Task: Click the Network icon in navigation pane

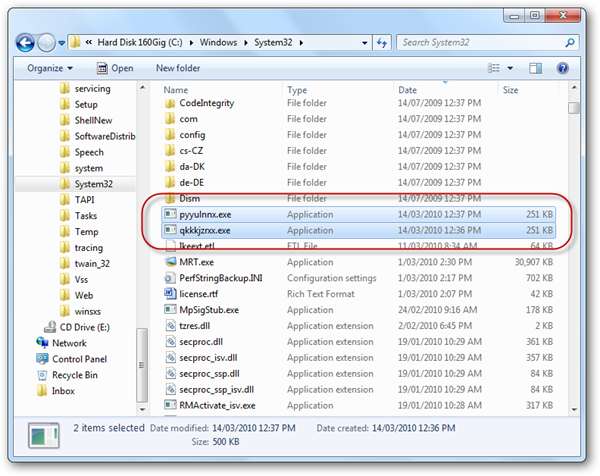Action: tap(42, 343)
